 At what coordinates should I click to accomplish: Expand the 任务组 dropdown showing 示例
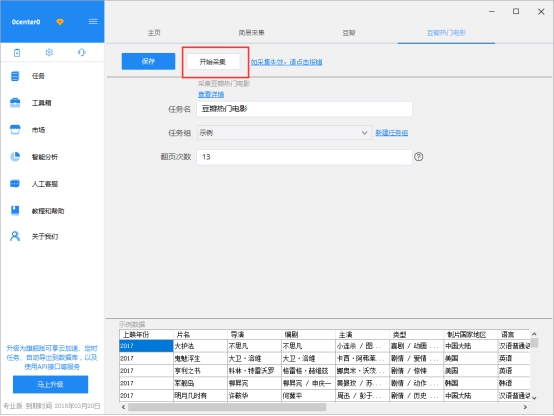[x=284, y=133]
